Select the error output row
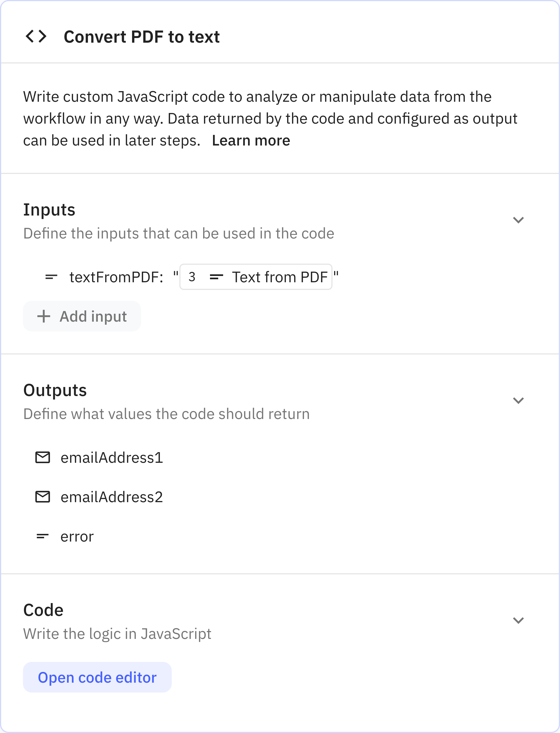This screenshot has width=560, height=733. pyautogui.click(x=77, y=536)
